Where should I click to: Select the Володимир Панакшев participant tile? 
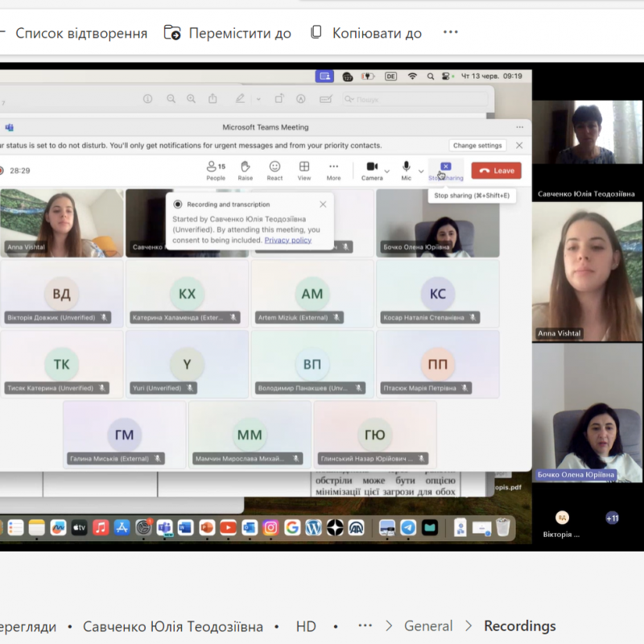point(312,365)
